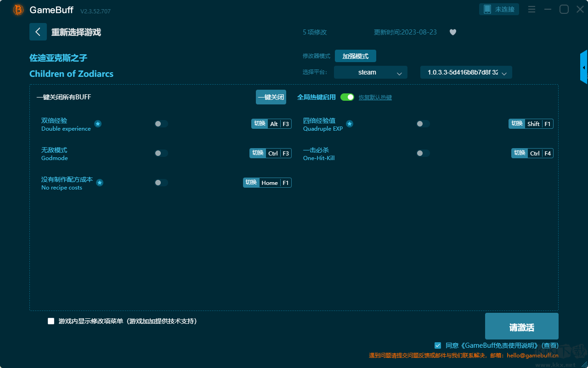Click the phone connection status icon
Screen dimensions: 588x368
pyautogui.click(x=487, y=9)
